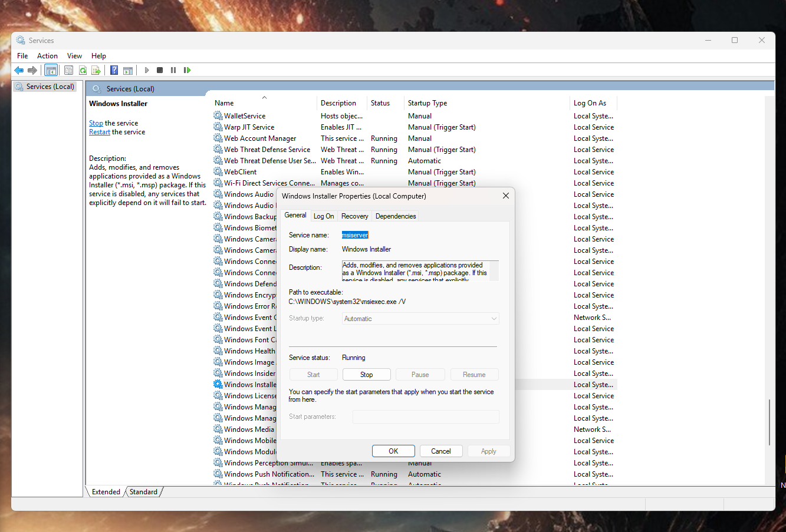Click the Restart the service link
This screenshot has width=786, height=532.
click(100, 132)
